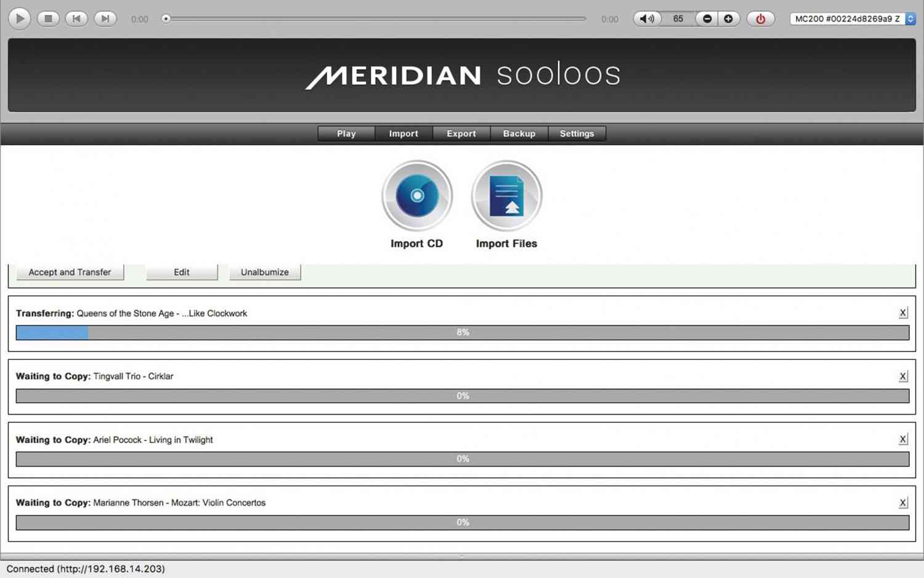Screen dimensions: 924x578
Task: Click the Accept and Transfer button
Action: tap(70, 272)
